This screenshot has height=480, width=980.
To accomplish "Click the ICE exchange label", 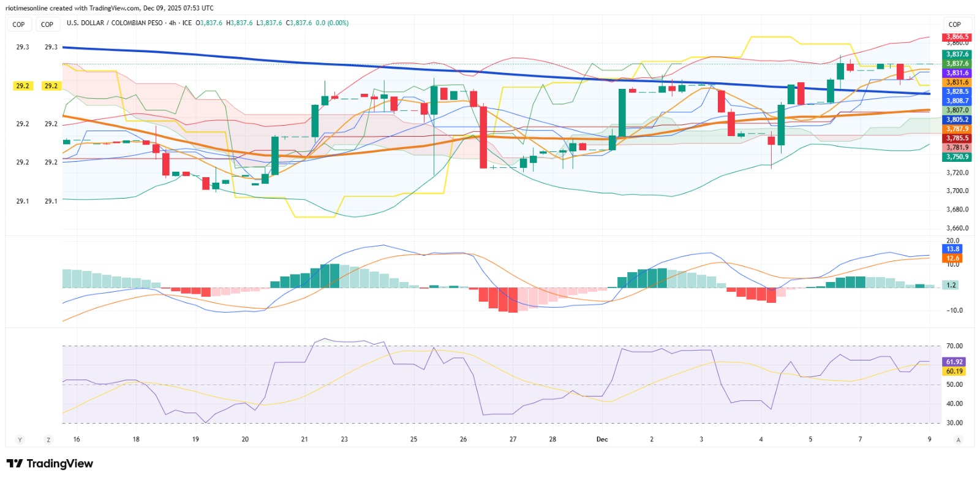I will coord(187,23).
